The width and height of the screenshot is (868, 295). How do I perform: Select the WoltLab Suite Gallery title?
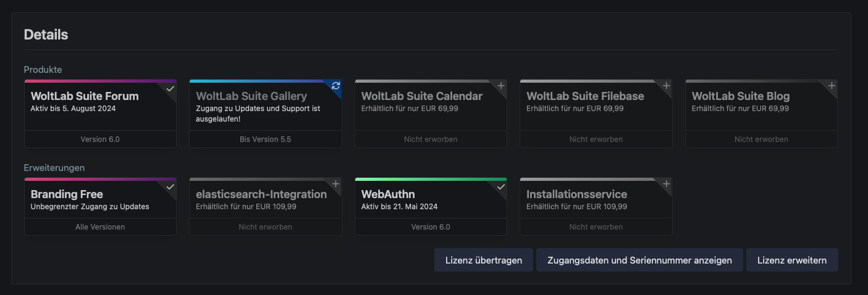(251, 96)
